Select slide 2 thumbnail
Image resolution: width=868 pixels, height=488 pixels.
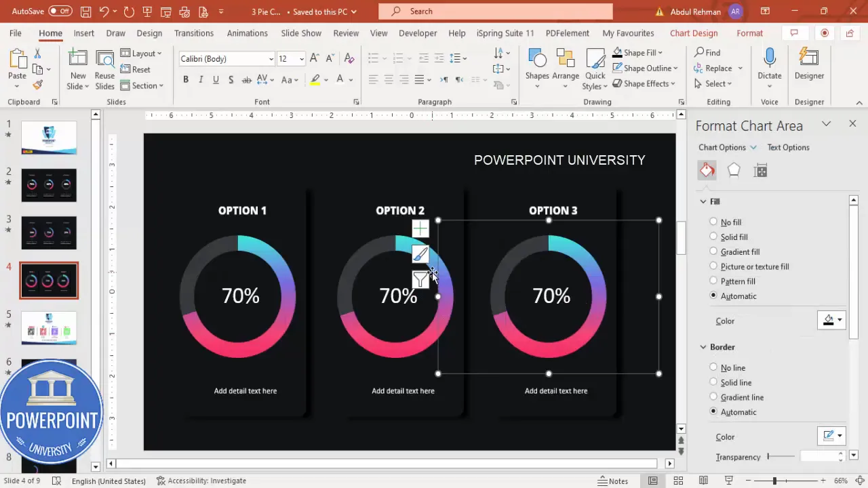pyautogui.click(x=49, y=185)
